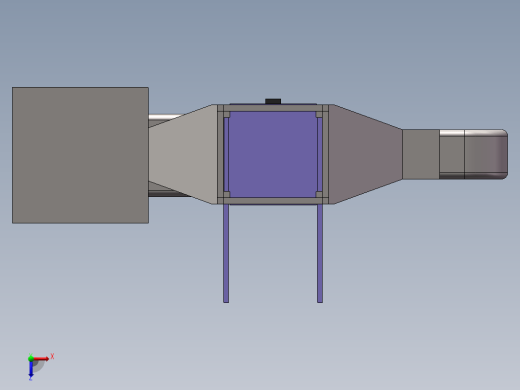Select the bottom horizontal bar of the frame

coord(273,201)
